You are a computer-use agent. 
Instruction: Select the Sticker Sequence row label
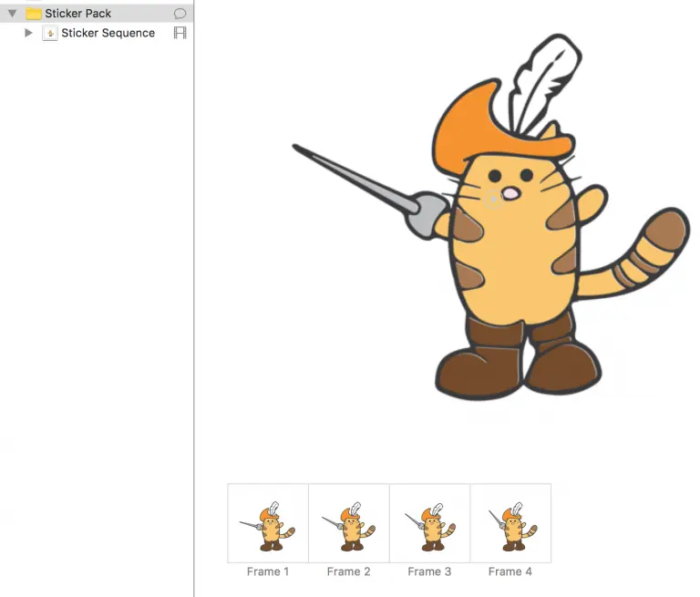[x=108, y=33]
